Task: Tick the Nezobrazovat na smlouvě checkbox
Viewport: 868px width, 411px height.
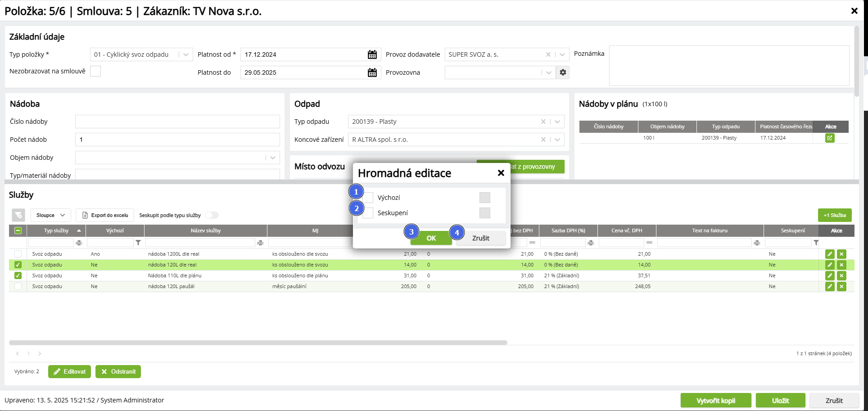Action: point(95,71)
